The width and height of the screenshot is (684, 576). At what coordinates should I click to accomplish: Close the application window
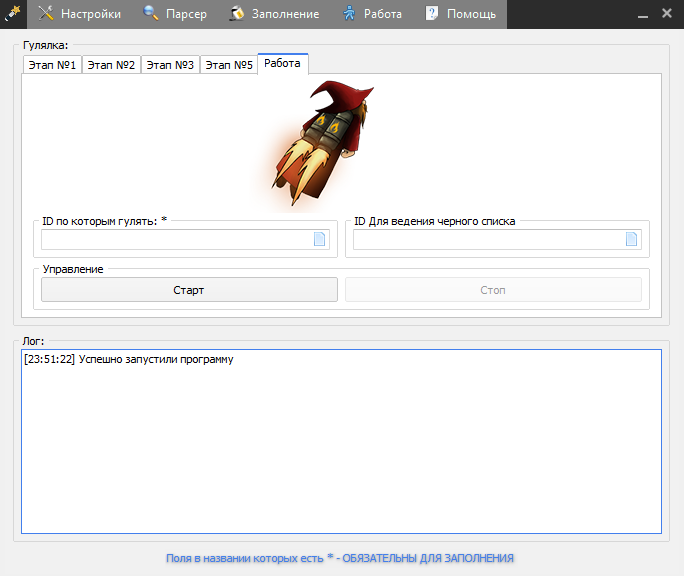pyautogui.click(x=667, y=14)
